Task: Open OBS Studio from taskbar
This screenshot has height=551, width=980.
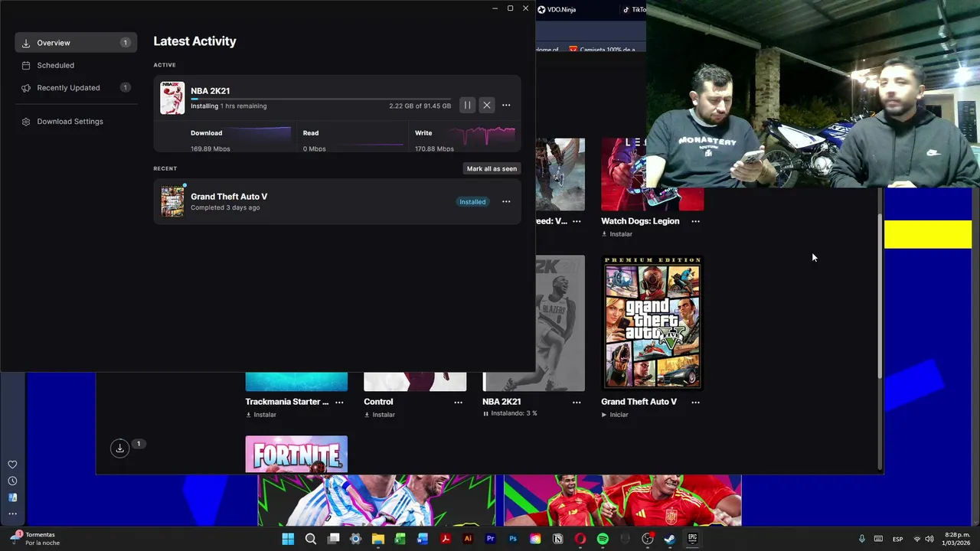Action: click(x=648, y=539)
